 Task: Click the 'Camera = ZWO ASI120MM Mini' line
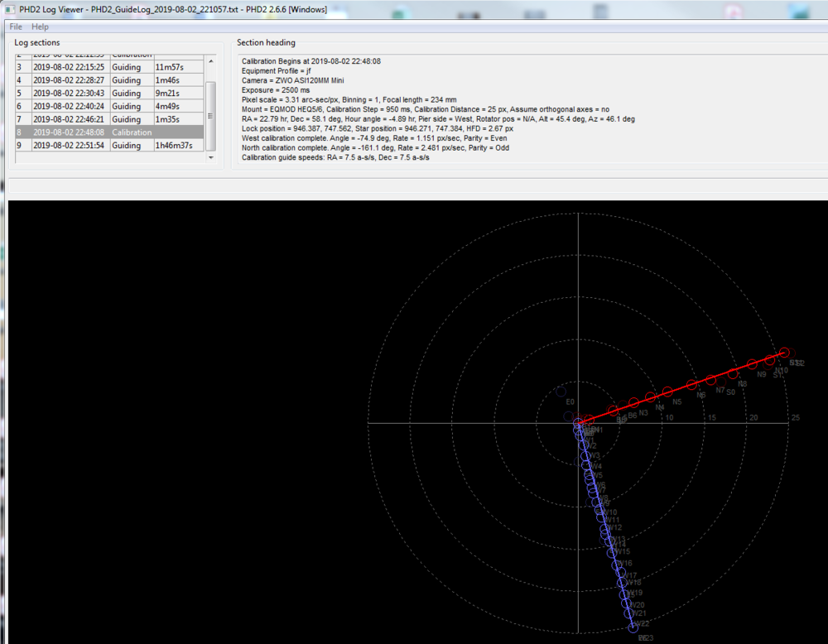(x=292, y=80)
